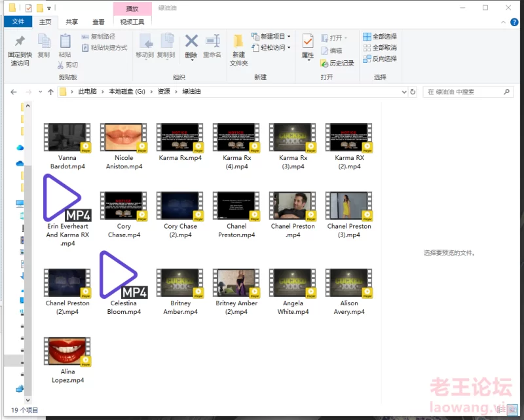Switch to large icons view in status bar
This screenshot has height=420, width=524.
pos(513,410)
